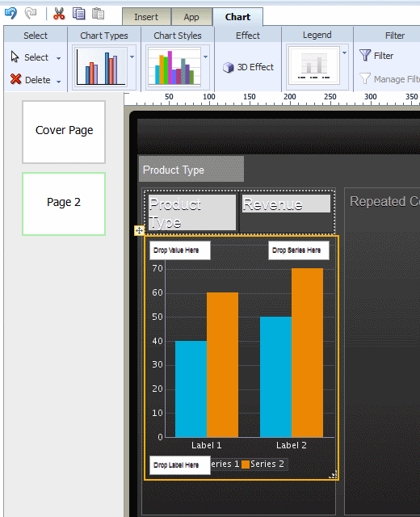Select the Revenue table header cell
Screen dimensions: 420x517
(286, 204)
